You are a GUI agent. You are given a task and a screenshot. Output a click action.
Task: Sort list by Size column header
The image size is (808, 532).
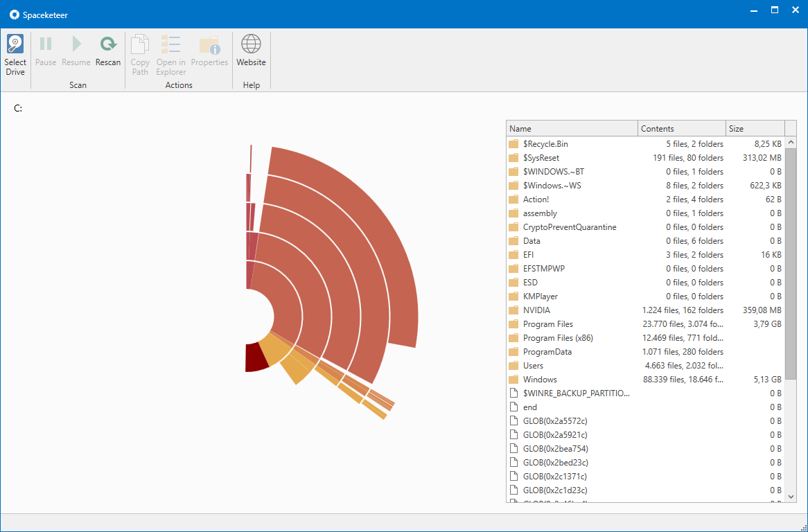(755, 129)
